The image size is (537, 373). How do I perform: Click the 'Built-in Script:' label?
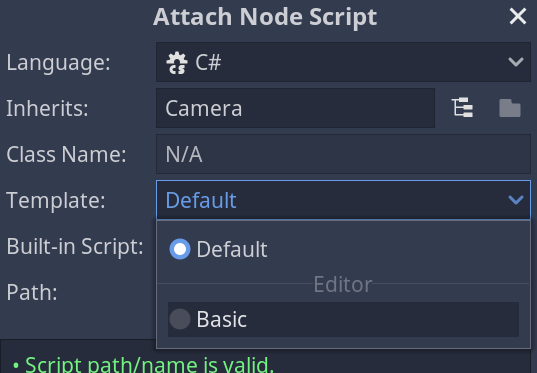click(75, 246)
